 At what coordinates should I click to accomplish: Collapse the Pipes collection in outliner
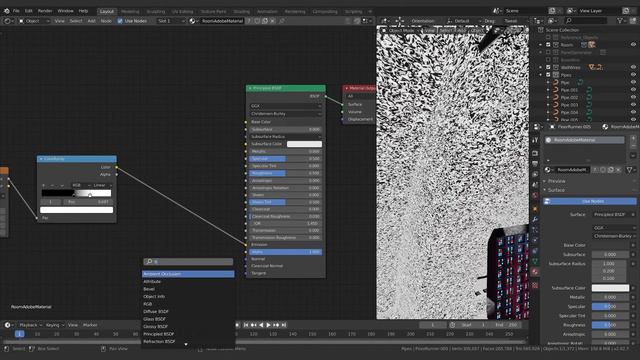541,75
